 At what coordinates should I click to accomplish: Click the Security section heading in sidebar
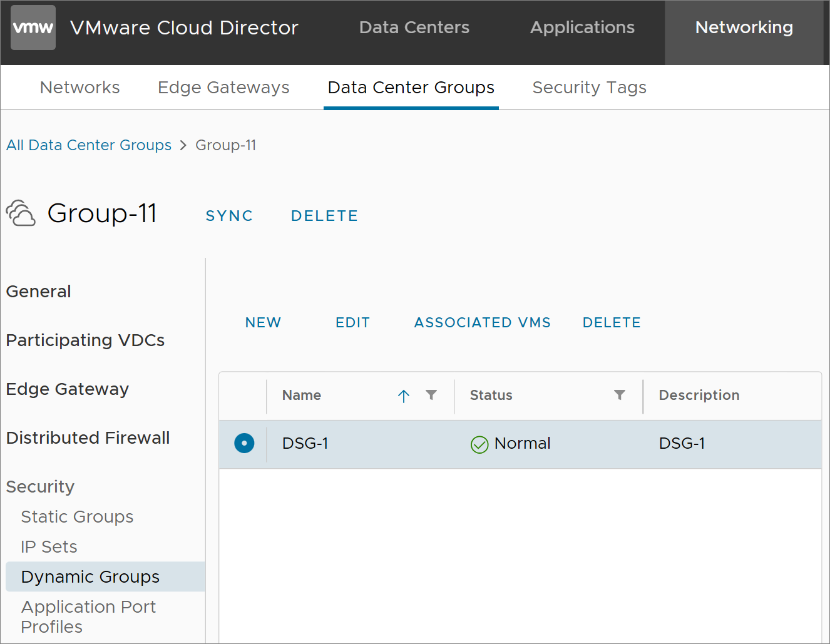click(41, 487)
